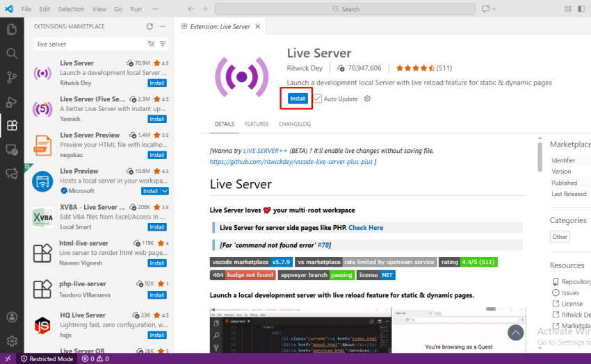Click the star rating (511)
The width and height of the screenshot is (591, 364).
[x=423, y=68]
